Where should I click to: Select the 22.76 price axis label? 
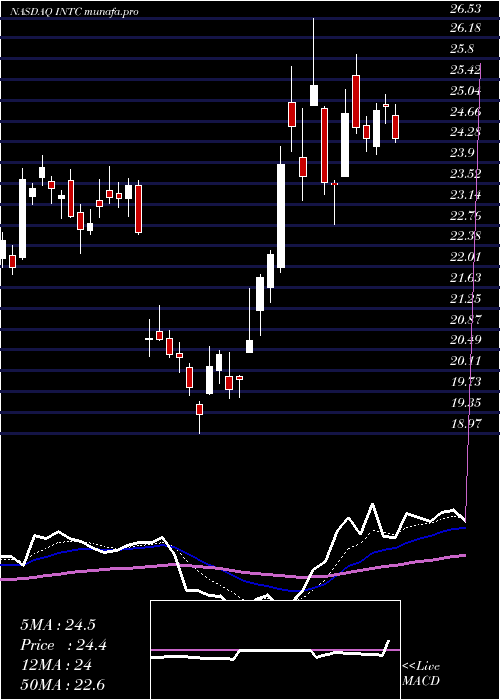click(x=465, y=216)
